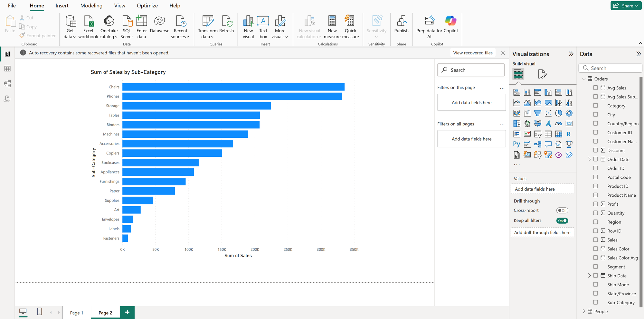Insert a Python visual
644x319 pixels.
pyautogui.click(x=516, y=144)
